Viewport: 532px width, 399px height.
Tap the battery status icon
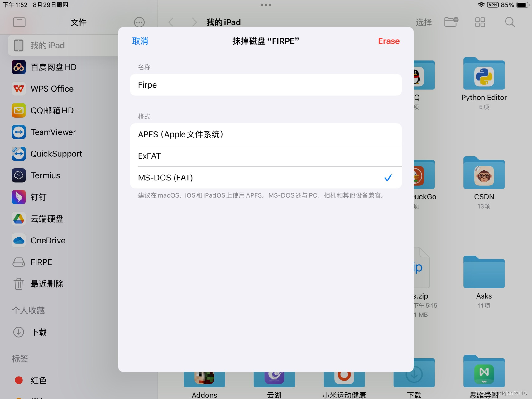[x=522, y=5]
